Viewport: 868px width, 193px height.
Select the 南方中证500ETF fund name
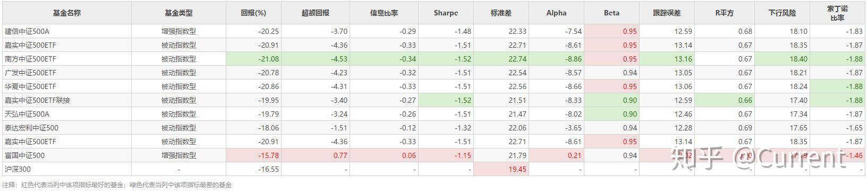click(30, 59)
